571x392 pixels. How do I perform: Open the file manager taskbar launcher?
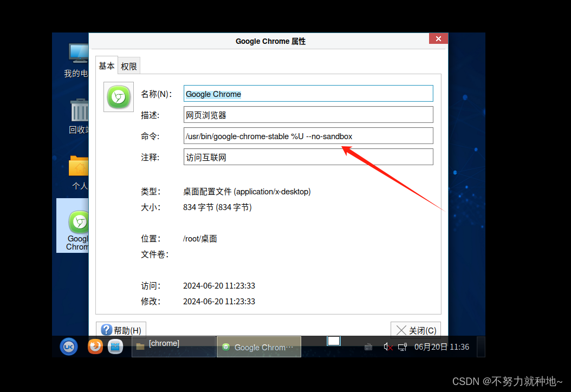pos(115,347)
